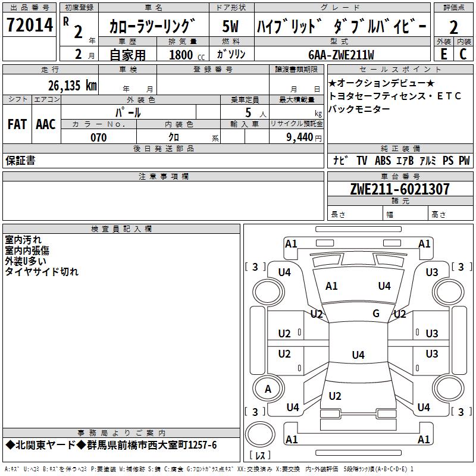This screenshot has width=476, height=476.
Task: Click the ABS equipment item
Action: pyautogui.click(x=383, y=160)
